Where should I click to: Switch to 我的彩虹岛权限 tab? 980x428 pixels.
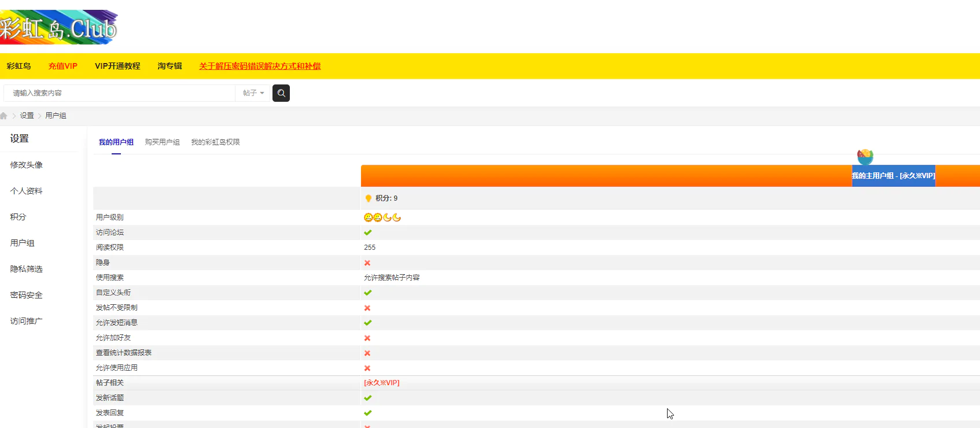(x=215, y=142)
